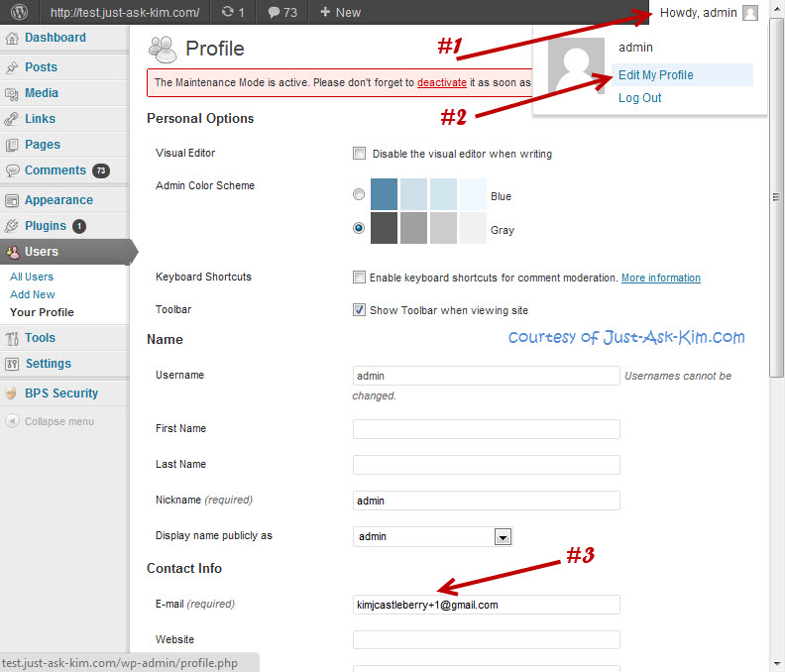Click the 73 comments count badge
Image resolution: width=785 pixels, height=672 pixels.
101,170
